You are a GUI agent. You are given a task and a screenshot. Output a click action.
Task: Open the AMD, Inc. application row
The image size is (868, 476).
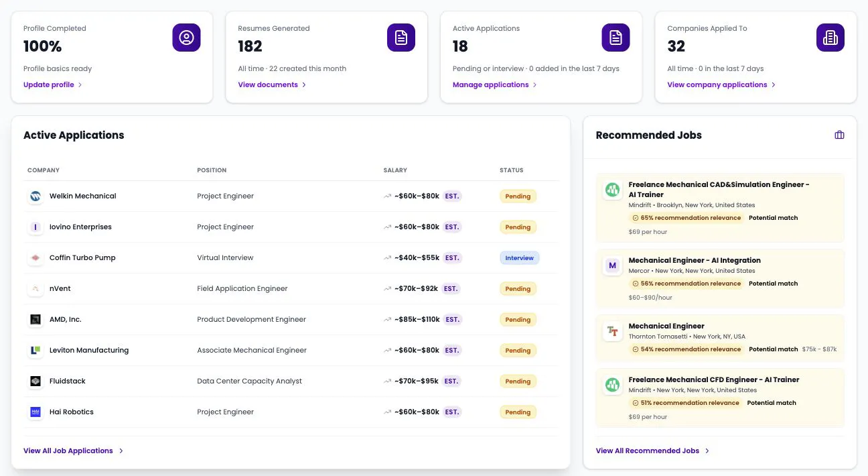click(291, 320)
